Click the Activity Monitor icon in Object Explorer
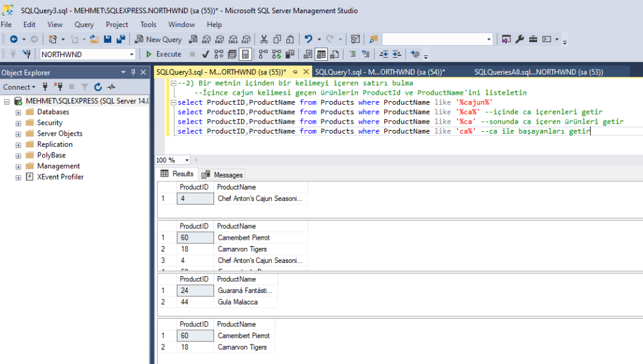 tap(112, 87)
